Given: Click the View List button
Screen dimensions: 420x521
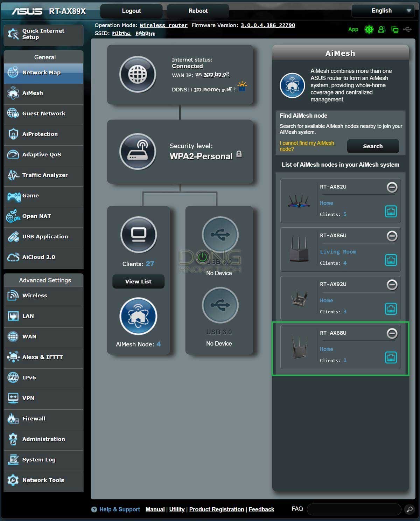Looking at the screenshot, I should 138,282.
